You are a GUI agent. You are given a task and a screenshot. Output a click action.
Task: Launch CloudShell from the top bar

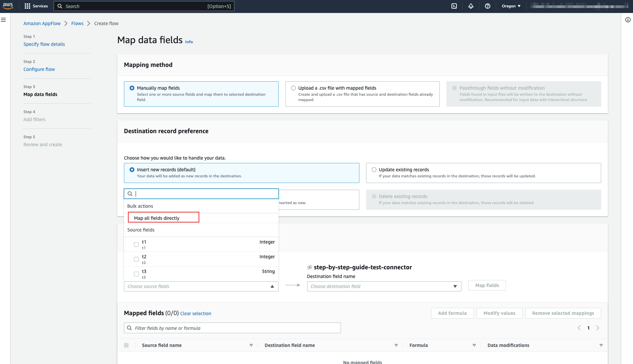point(454,6)
